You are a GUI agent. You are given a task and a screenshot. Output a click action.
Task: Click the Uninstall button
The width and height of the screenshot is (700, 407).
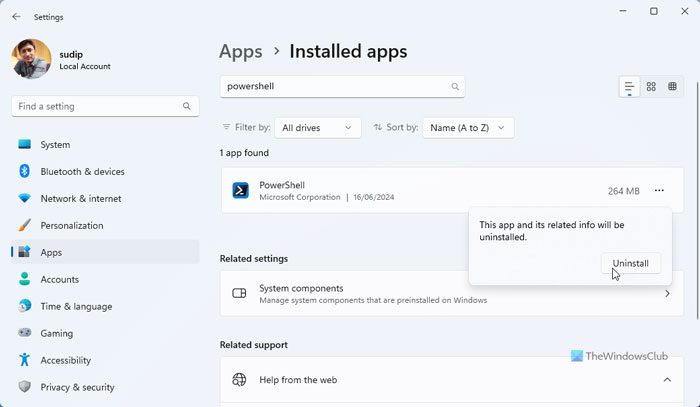click(x=630, y=263)
